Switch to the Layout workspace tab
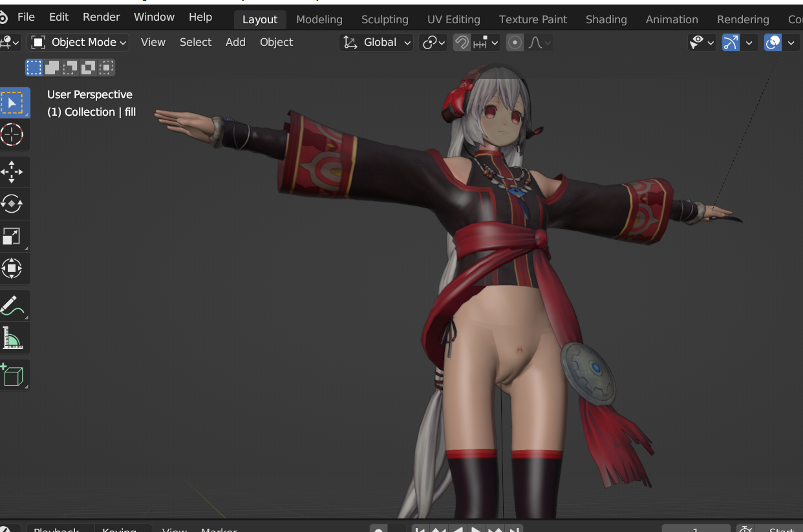Screen dimensions: 803x532 pos(260,19)
